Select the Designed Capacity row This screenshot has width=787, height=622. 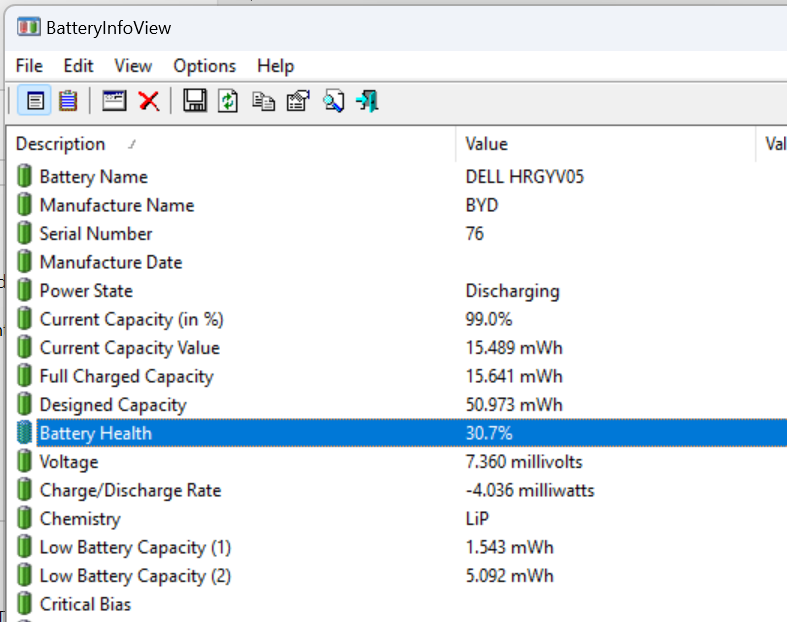point(397,404)
